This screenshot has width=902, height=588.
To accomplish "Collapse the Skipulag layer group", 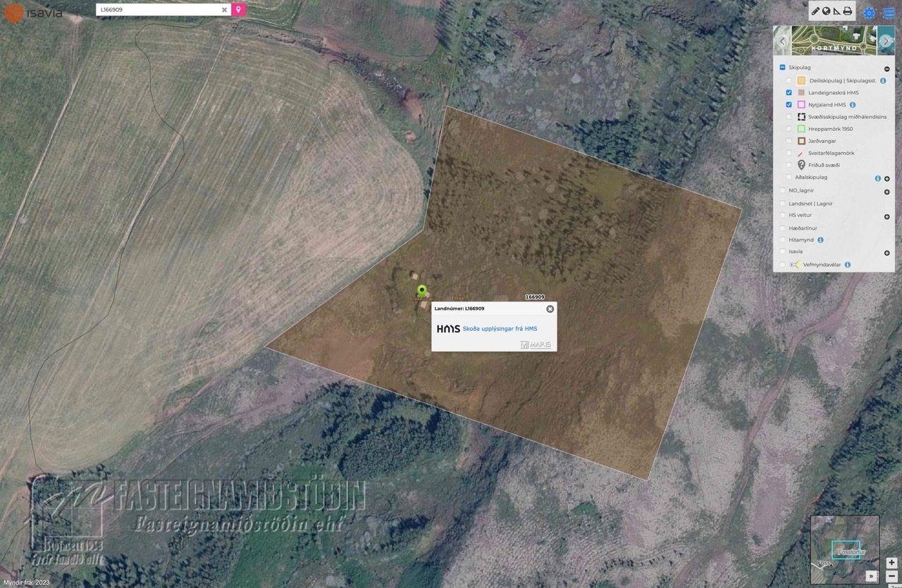I will [x=886, y=69].
